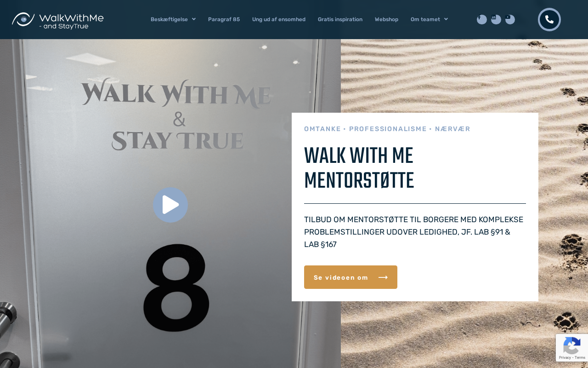Screen dimensions: 588x368
Task: Open reCAPTCHA Terms link
Action: click(x=580, y=357)
